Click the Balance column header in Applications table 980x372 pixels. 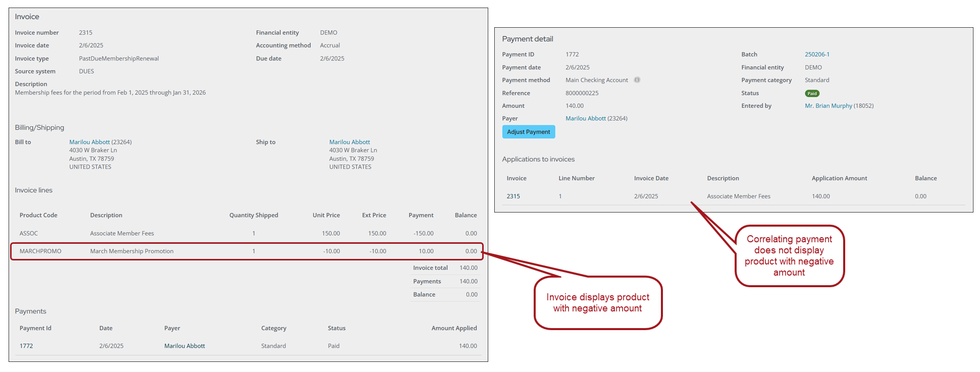click(925, 178)
